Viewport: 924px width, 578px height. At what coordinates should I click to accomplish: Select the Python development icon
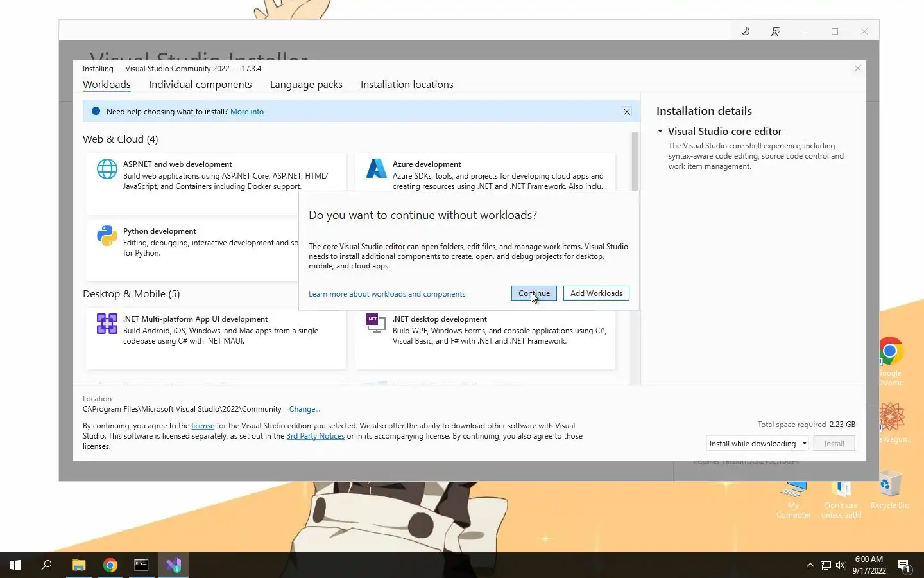click(107, 236)
